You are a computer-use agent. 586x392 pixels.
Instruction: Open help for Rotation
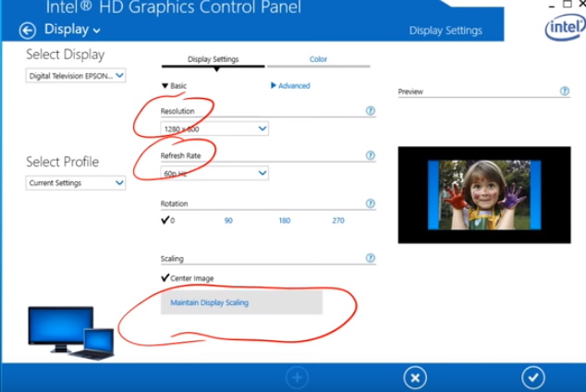tap(370, 203)
